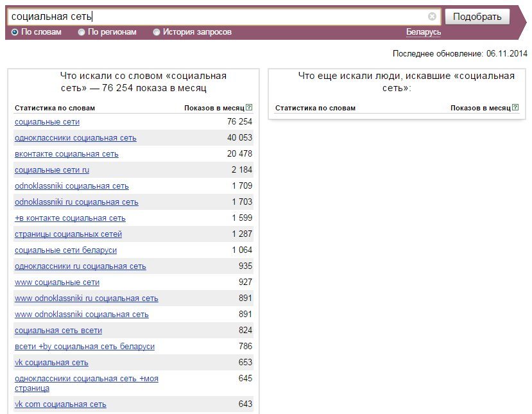Image resolution: width=532 pixels, height=414 pixels.
Task: Open the социальные сети keyword link
Action: [47, 122]
